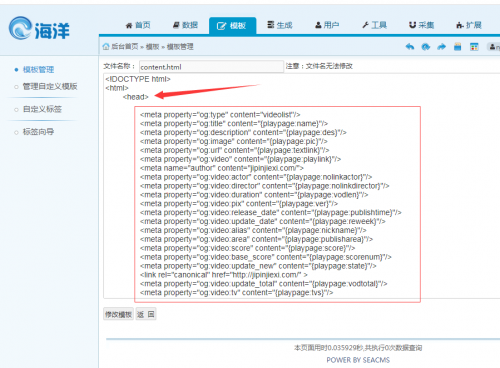
Task: Click the og:video:alias meta line
Action: [253, 231]
